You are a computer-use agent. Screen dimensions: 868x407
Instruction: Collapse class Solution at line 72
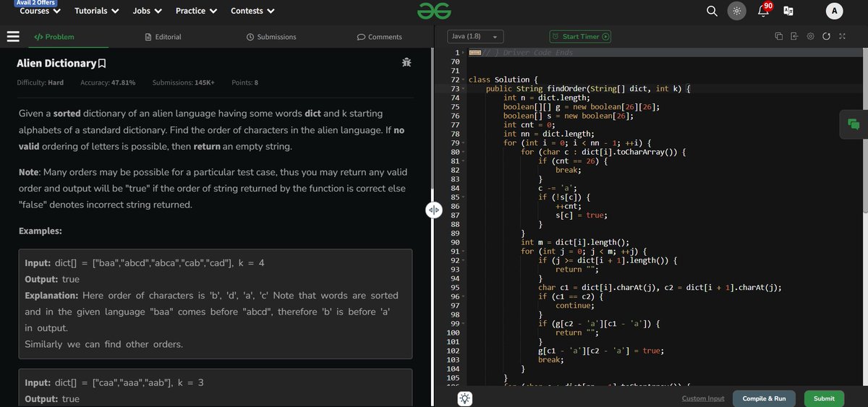[x=464, y=80]
